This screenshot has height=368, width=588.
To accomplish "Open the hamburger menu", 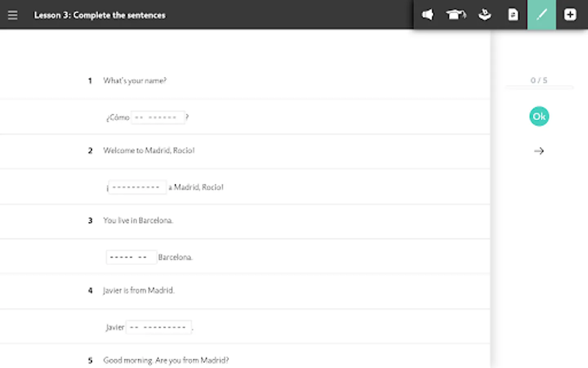I will (x=13, y=15).
